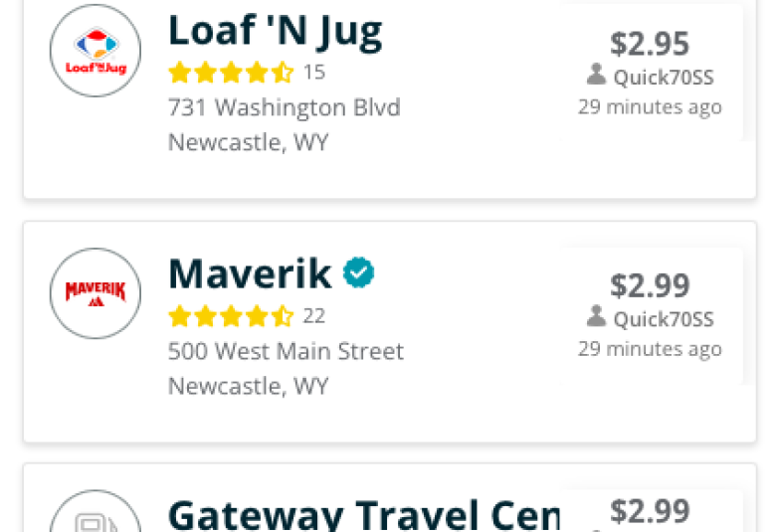Screen dimensions: 776x532
Task: View Quick70SS profile from Loaf 'N Jug listing
Action: [x=664, y=78]
